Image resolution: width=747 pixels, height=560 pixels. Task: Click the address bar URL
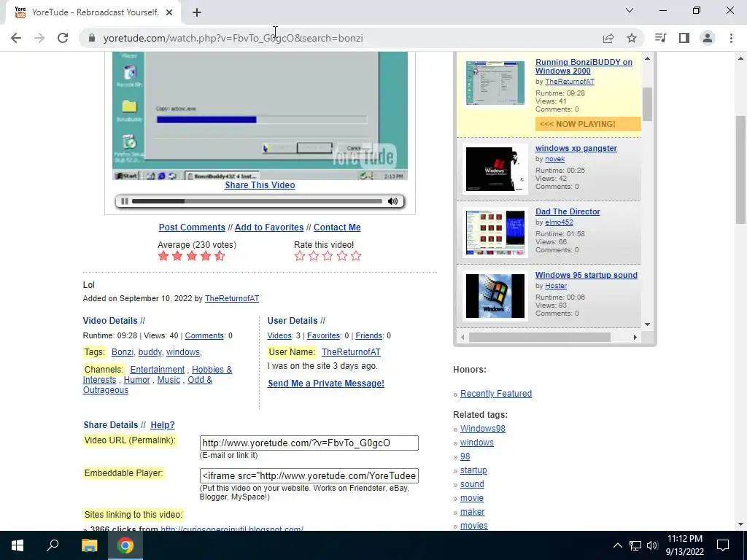233,38
